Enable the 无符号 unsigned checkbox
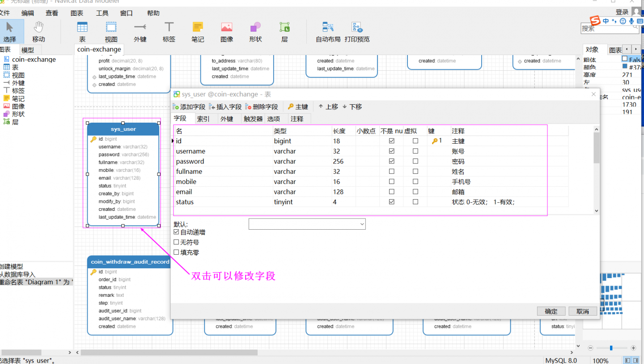This screenshot has height=364, width=644. click(176, 242)
